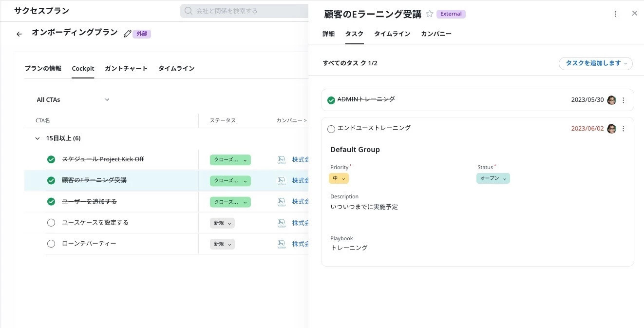Check off the ユースケースを設定する CTA
644x328 pixels.
pyautogui.click(x=51, y=223)
